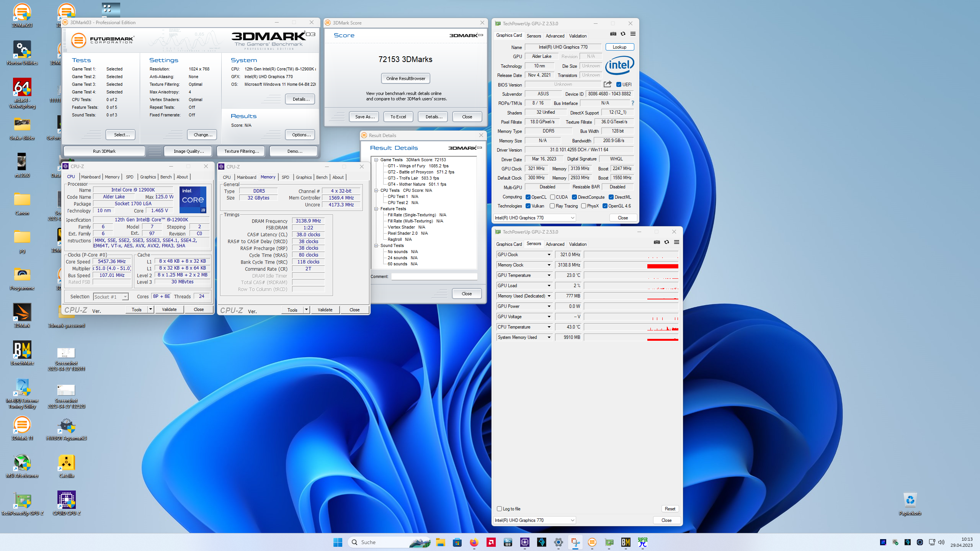The image size is (980, 551).
Task: Click Memory Clock sensor graph
Action: click(631, 265)
